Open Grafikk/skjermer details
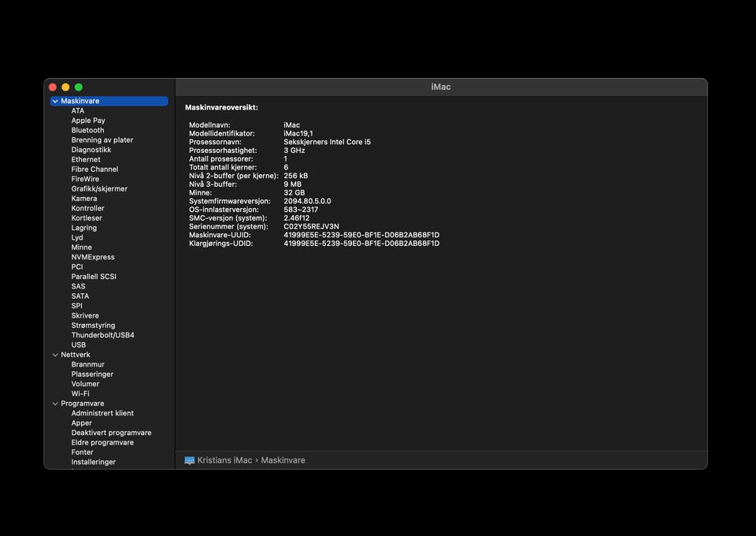The height and width of the screenshot is (536, 756). coord(99,188)
